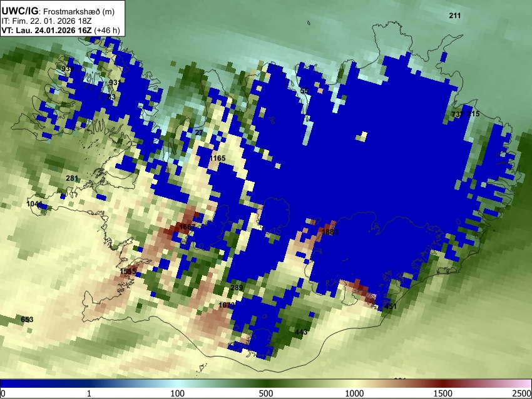
Task: Click the light cyan section of color scale
Action: coord(178,383)
